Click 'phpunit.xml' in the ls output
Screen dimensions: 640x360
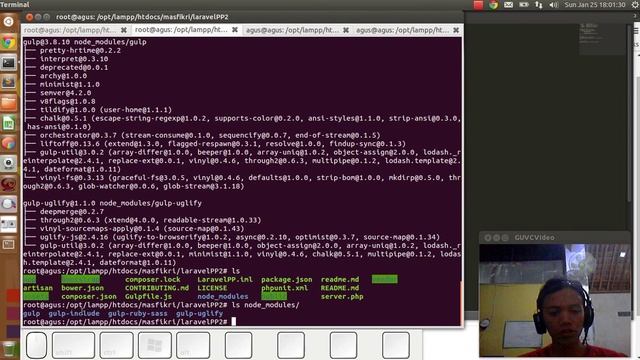pos(284,288)
